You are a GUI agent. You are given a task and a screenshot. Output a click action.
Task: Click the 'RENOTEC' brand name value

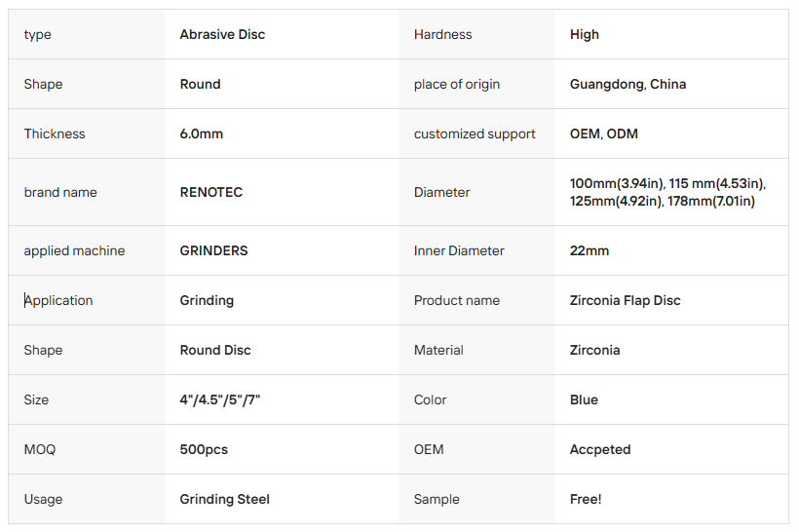click(x=211, y=192)
